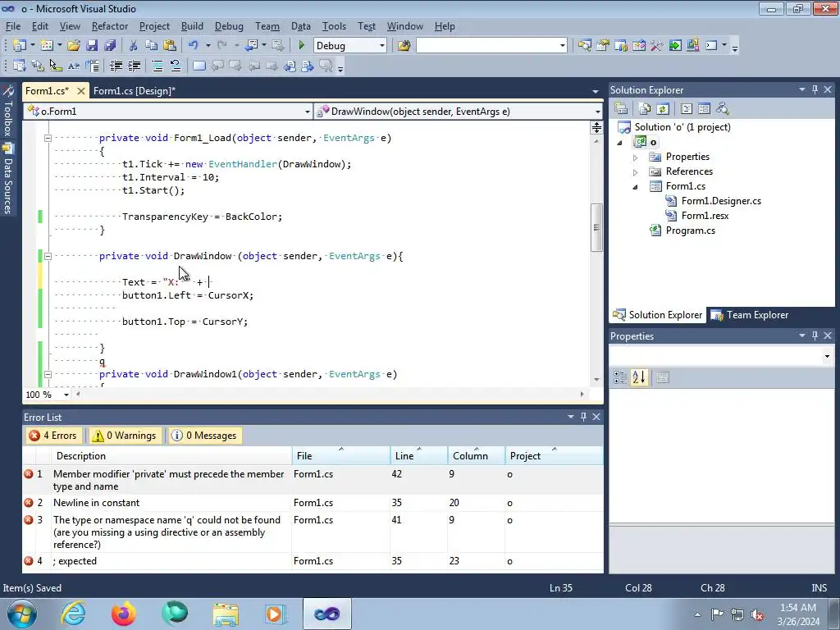This screenshot has width=840, height=630.
Task: Open the Toolbox side tab
Action: (8, 112)
